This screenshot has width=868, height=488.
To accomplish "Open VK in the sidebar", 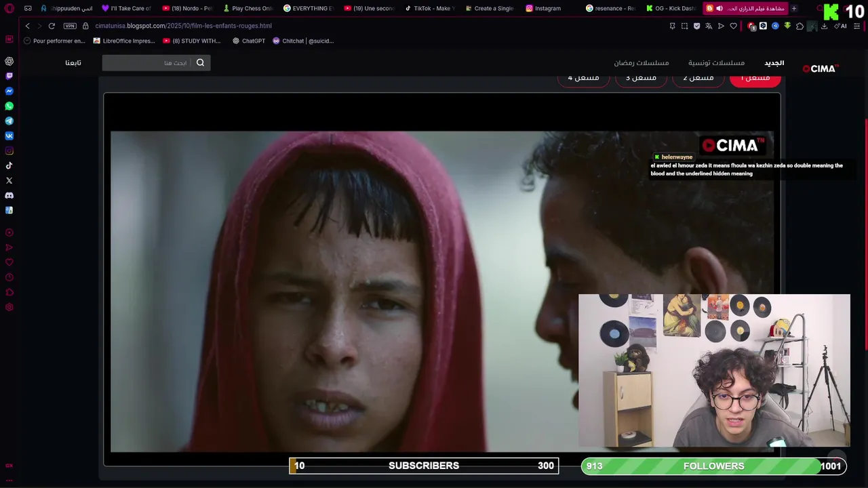I will (x=9, y=136).
